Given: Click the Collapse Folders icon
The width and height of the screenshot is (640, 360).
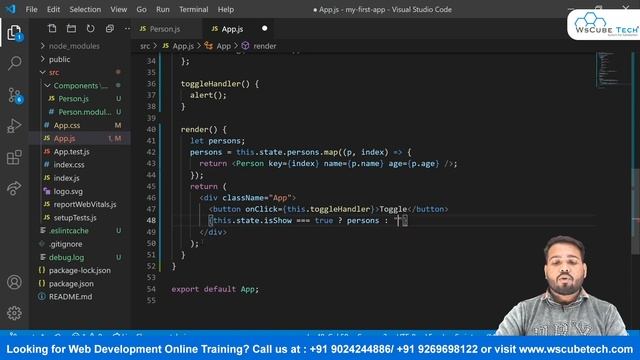Looking at the screenshot, I should [x=110, y=29].
